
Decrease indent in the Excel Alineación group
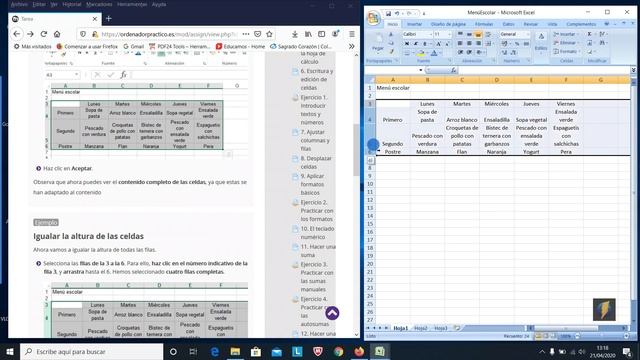tap(460, 52)
